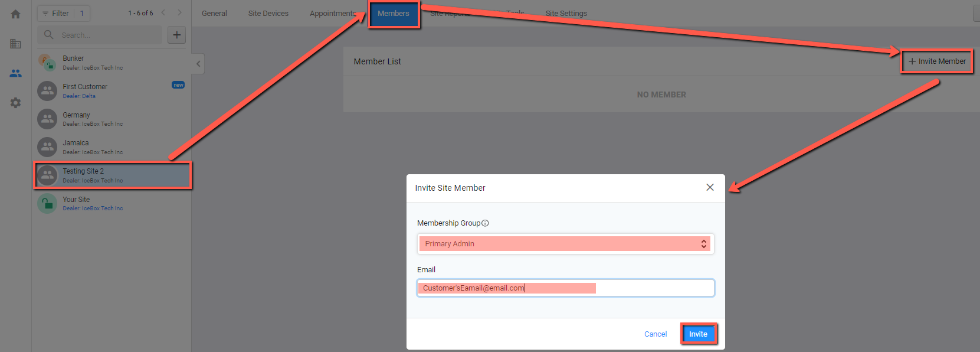Go to next page of sites

[x=180, y=13]
